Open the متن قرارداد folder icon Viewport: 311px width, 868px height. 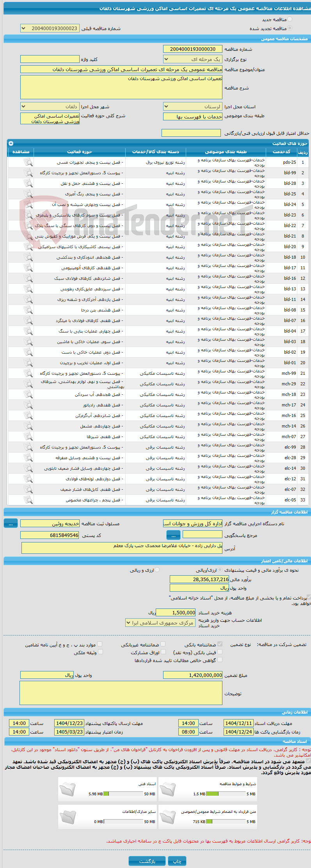click(168, 816)
